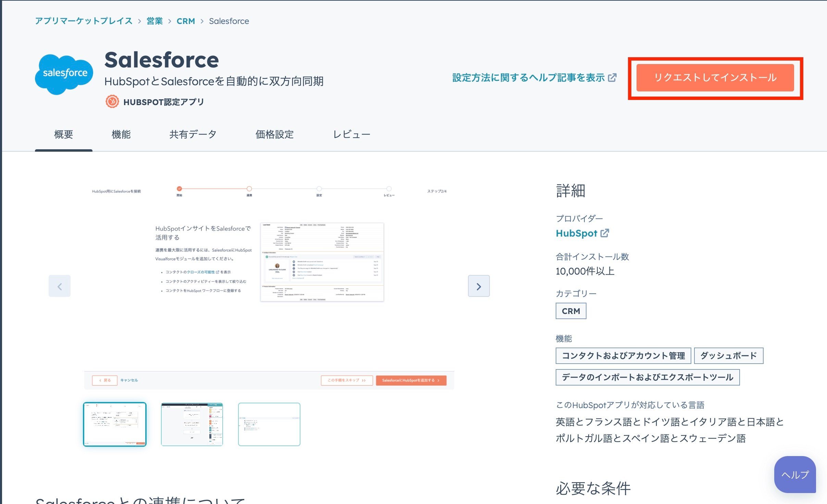
Task: Click the 詳細 section heading
Action: pos(570,191)
